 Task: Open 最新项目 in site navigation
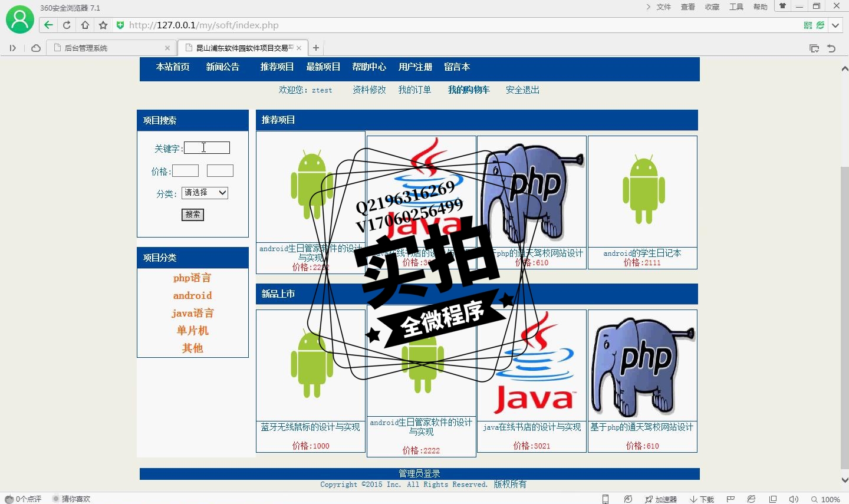pyautogui.click(x=323, y=67)
